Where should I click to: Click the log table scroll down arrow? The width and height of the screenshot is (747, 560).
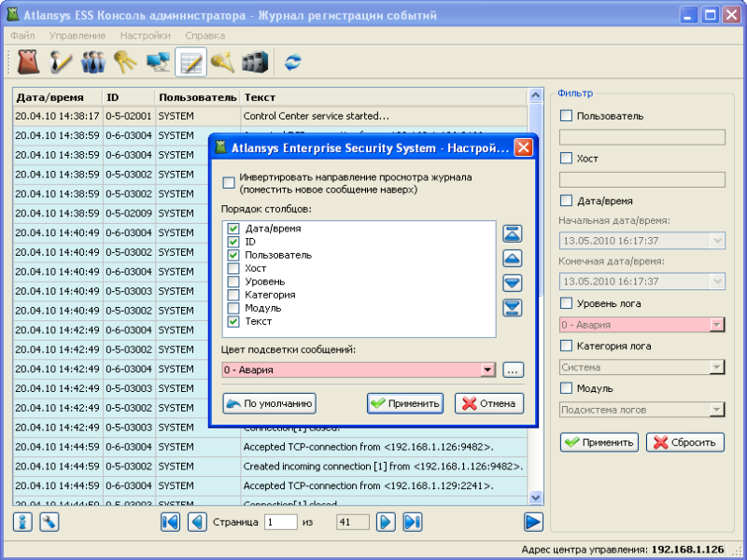pos(535,497)
